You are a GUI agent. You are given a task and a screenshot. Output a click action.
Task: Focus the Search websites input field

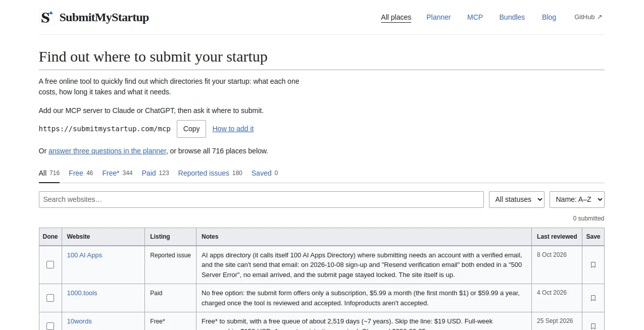[x=261, y=199]
